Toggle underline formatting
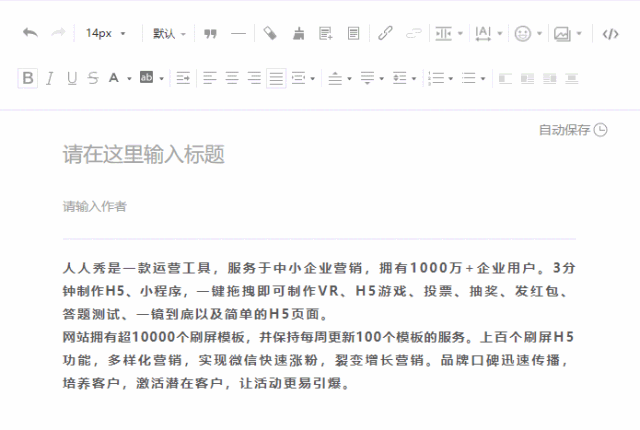Viewport: 640px width, 430px height. (72, 78)
